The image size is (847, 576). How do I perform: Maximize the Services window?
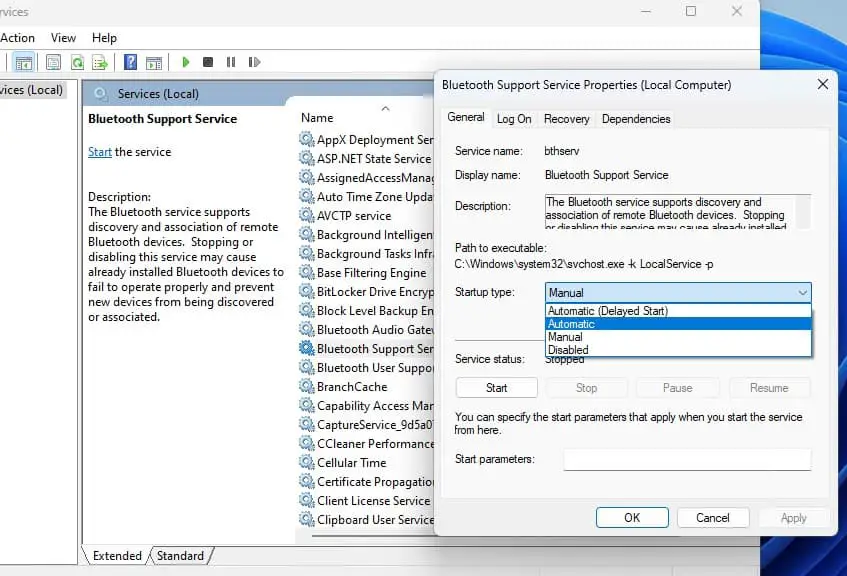point(691,11)
